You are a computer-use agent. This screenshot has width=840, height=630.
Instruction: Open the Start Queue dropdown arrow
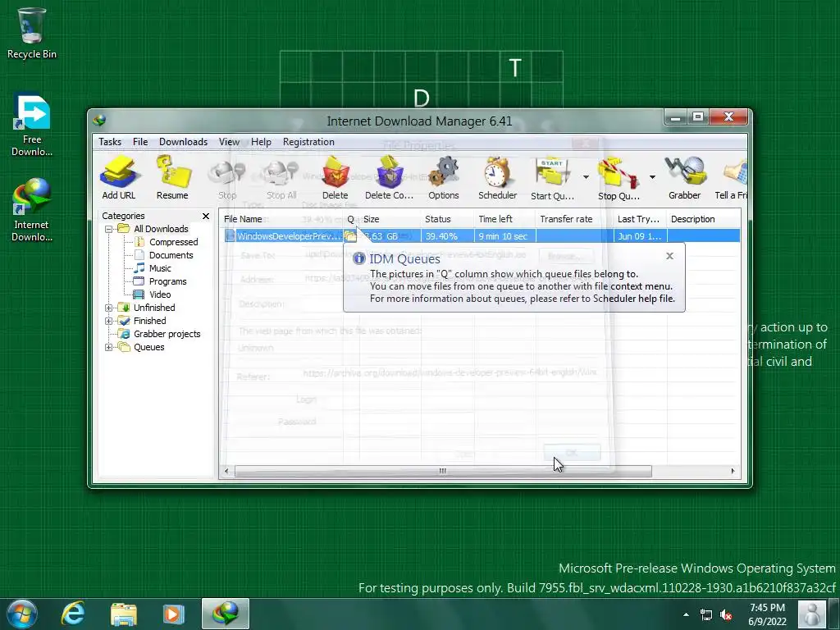click(586, 177)
